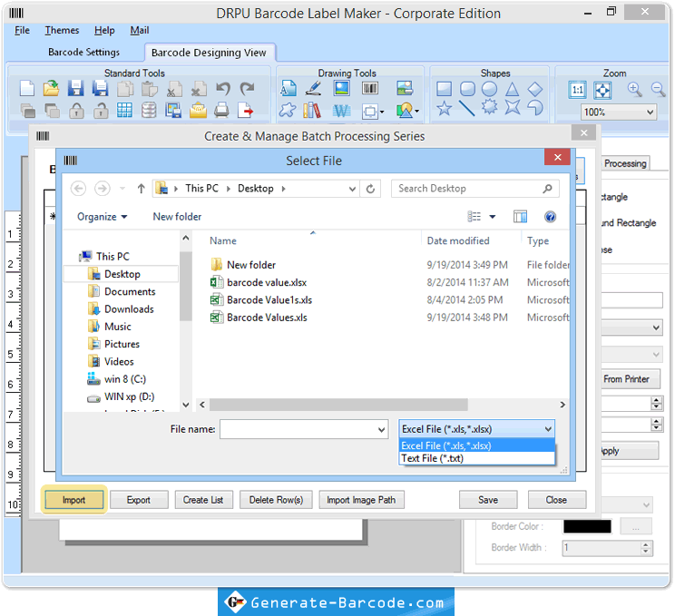Select the Pencil drawing tool
The height and width of the screenshot is (616, 675).
[x=313, y=88]
